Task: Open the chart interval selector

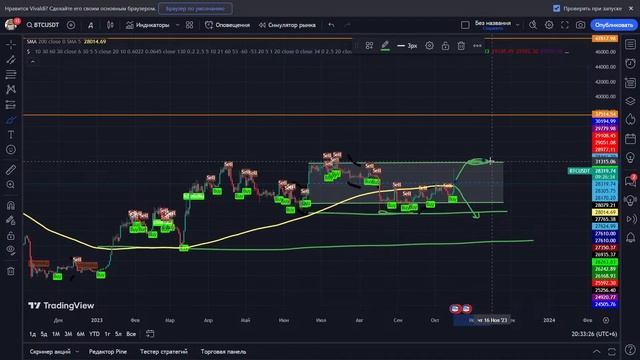Action: [x=91, y=25]
